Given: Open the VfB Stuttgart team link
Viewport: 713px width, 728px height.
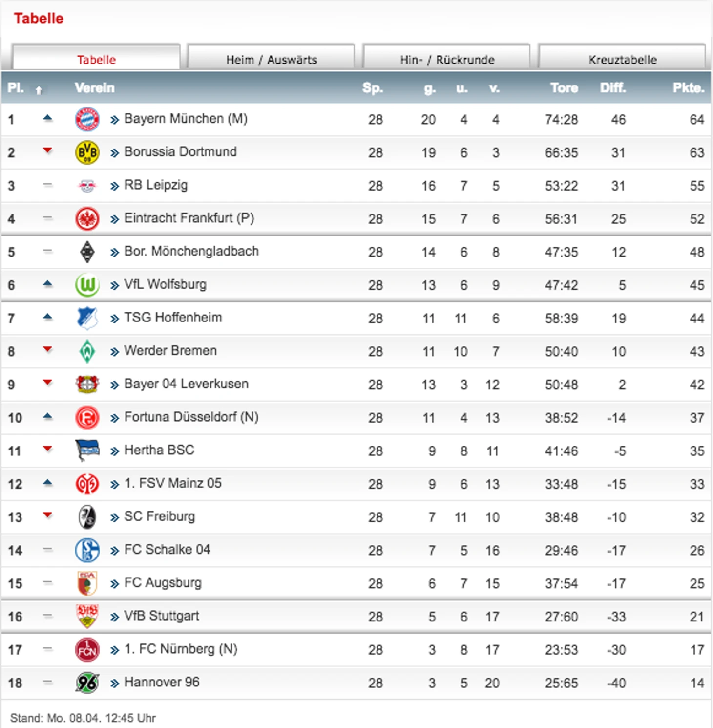Looking at the screenshot, I should tap(162, 616).
